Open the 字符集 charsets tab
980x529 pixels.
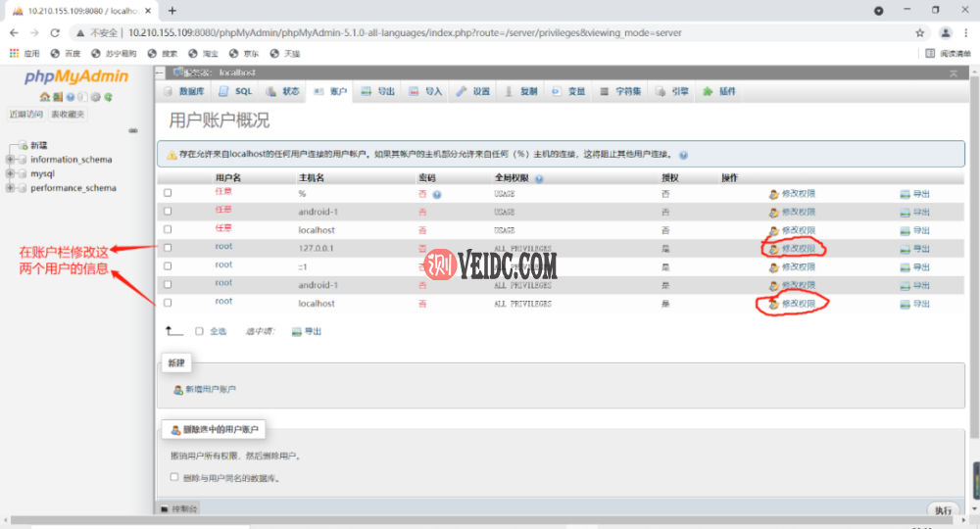click(620, 91)
